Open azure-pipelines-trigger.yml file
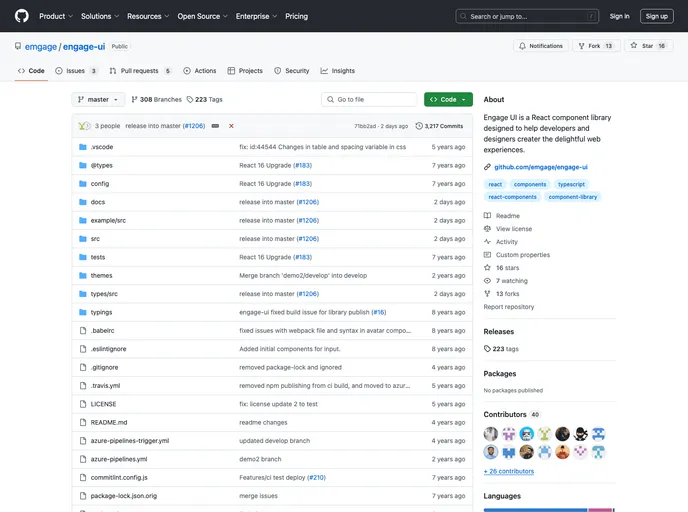The image size is (688, 512). [129, 441]
